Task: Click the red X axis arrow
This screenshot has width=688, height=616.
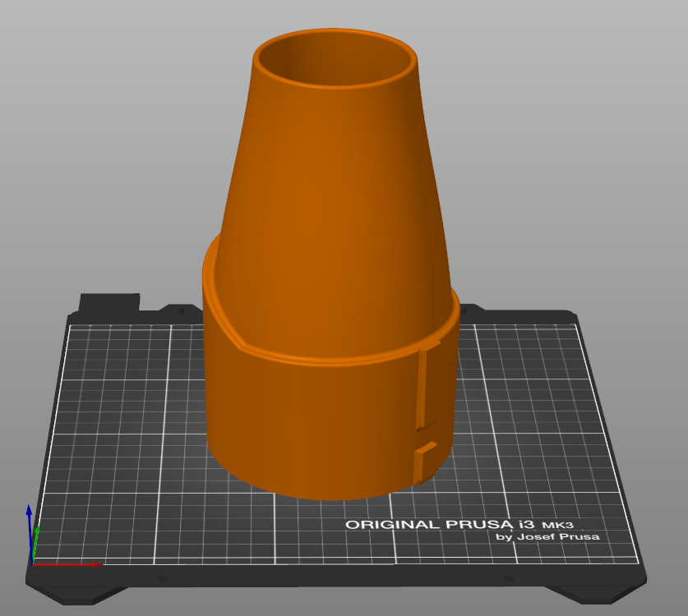Action: [x=67, y=564]
